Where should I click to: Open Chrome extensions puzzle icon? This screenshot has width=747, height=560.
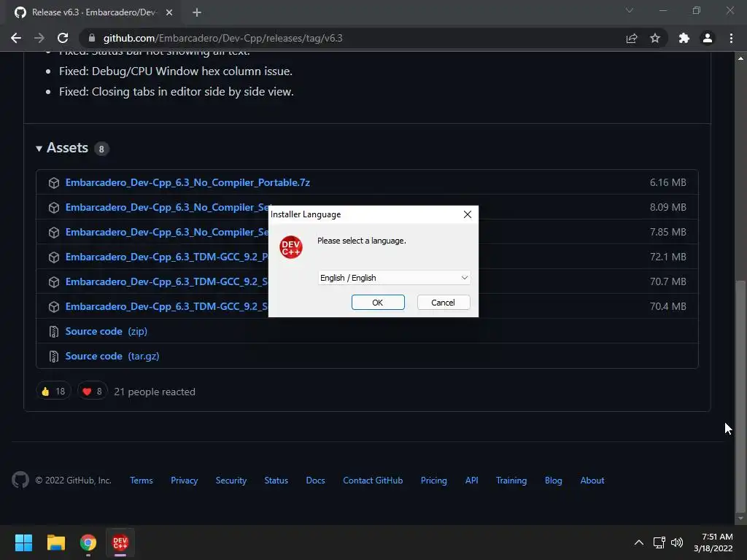(x=684, y=38)
